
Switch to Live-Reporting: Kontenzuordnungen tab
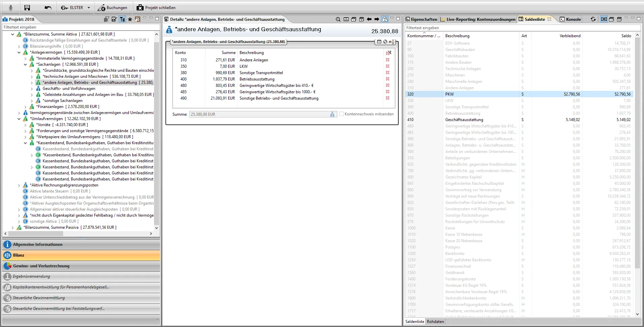(x=478, y=19)
